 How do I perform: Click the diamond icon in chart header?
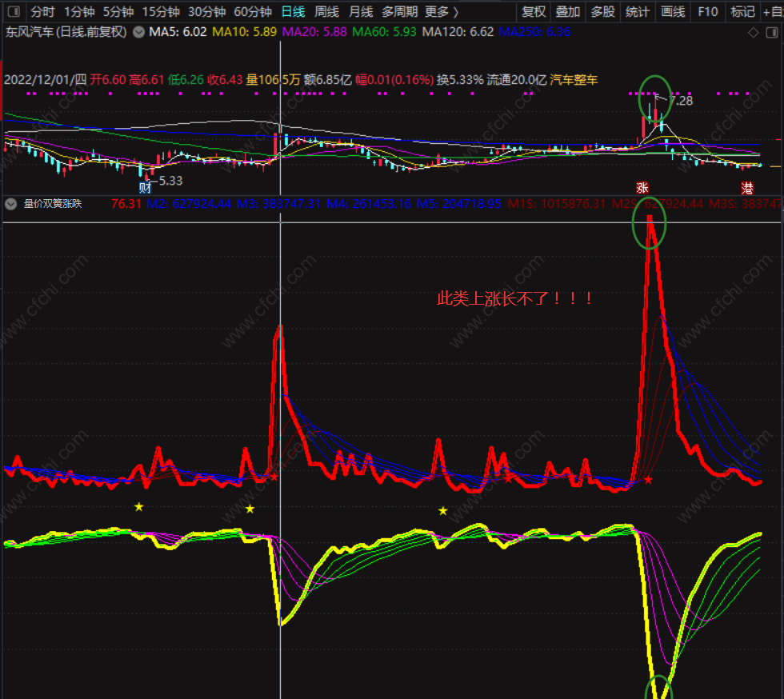click(753, 33)
